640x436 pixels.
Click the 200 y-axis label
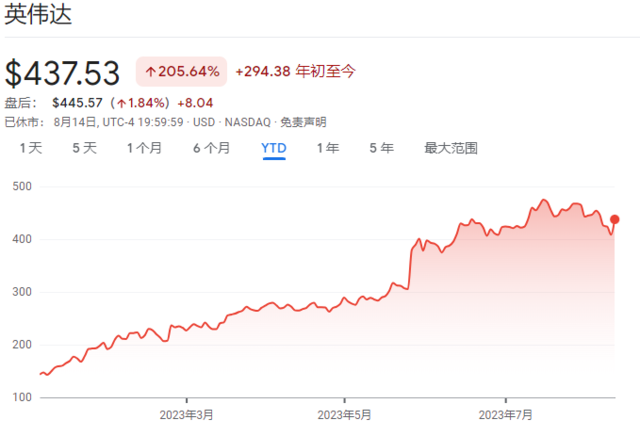[22, 345]
